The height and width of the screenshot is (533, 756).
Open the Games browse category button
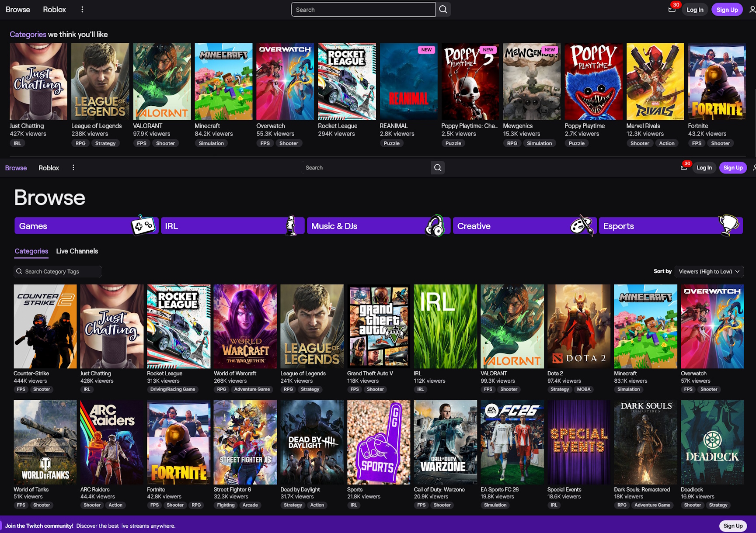87,226
